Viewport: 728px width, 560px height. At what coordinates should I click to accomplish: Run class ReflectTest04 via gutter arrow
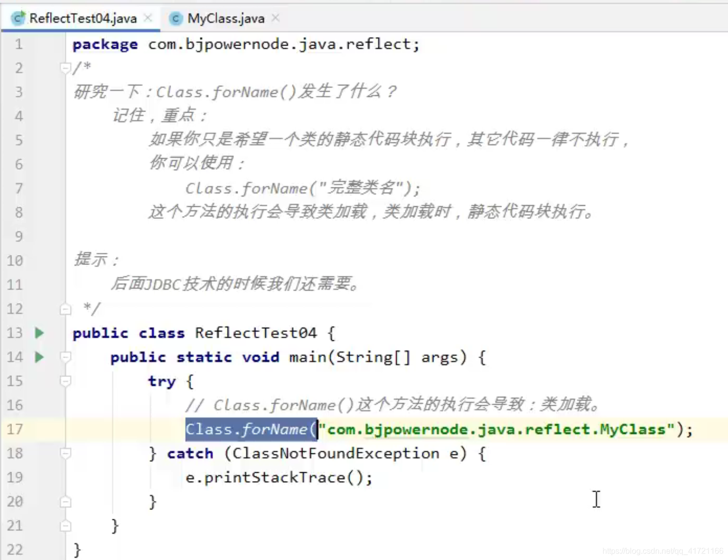(x=40, y=333)
